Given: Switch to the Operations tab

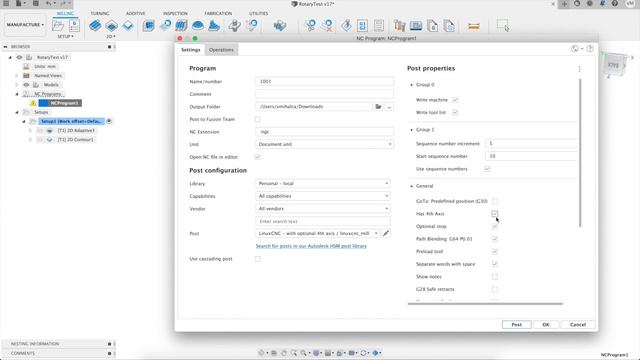Looking at the screenshot, I should click(x=221, y=50).
